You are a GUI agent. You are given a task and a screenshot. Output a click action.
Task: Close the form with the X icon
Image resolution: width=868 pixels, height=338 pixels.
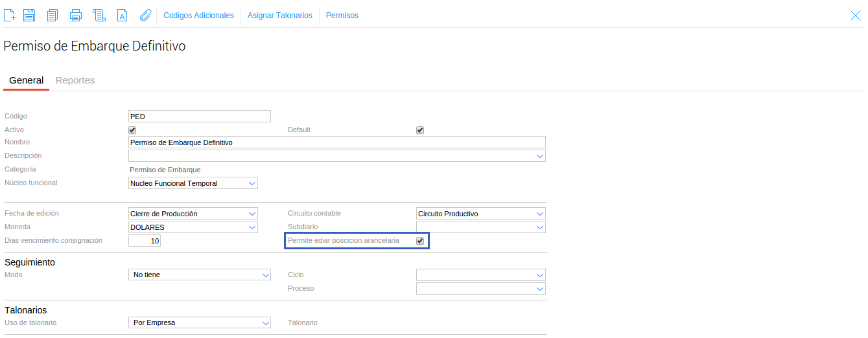(856, 16)
